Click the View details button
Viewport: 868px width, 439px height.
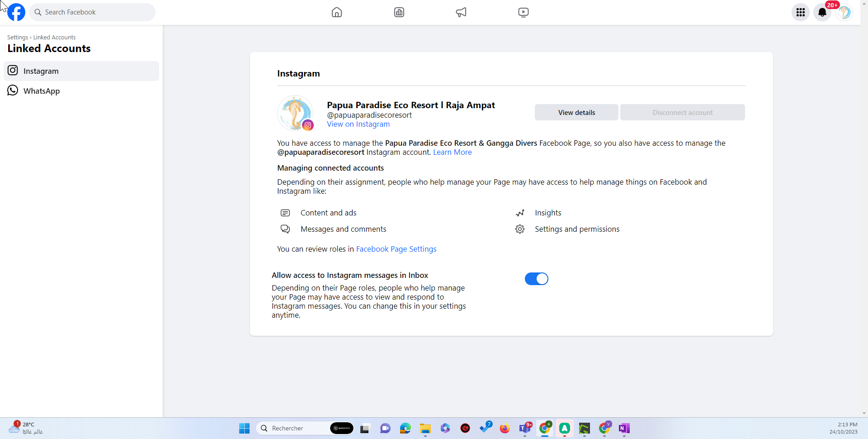[x=576, y=113]
